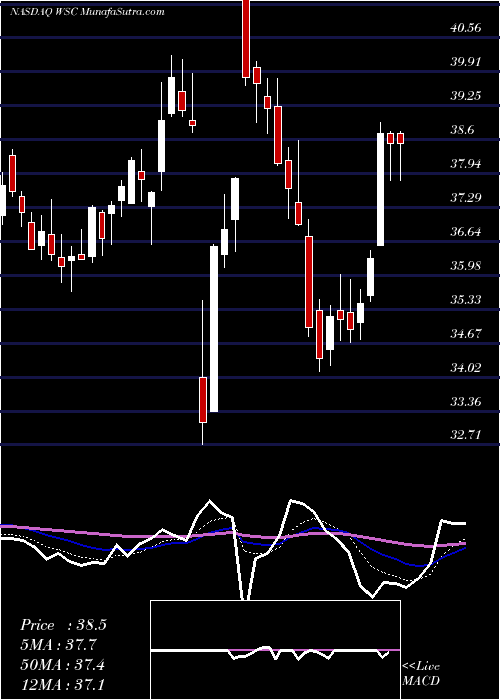Click the 39.25 price axis label
Image resolution: width=500 pixels, height=700 pixels.
(465, 96)
